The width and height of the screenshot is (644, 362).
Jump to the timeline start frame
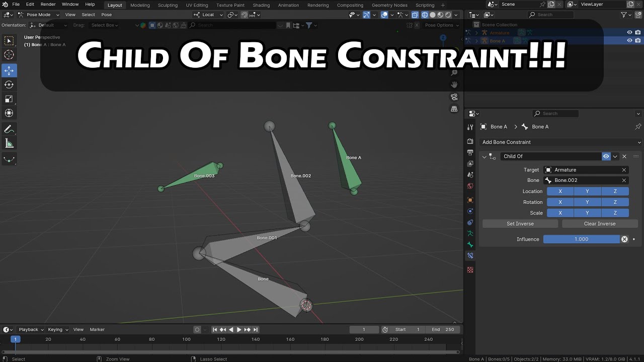pyautogui.click(x=215, y=330)
